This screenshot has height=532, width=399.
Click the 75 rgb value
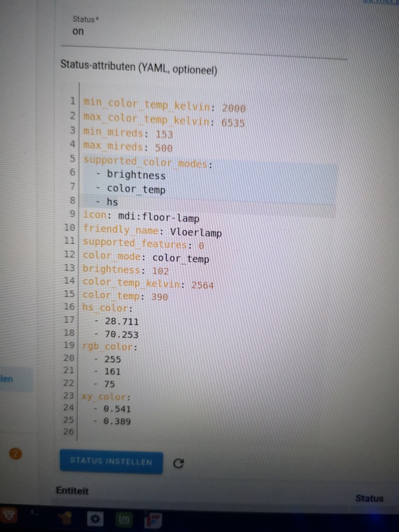click(109, 384)
